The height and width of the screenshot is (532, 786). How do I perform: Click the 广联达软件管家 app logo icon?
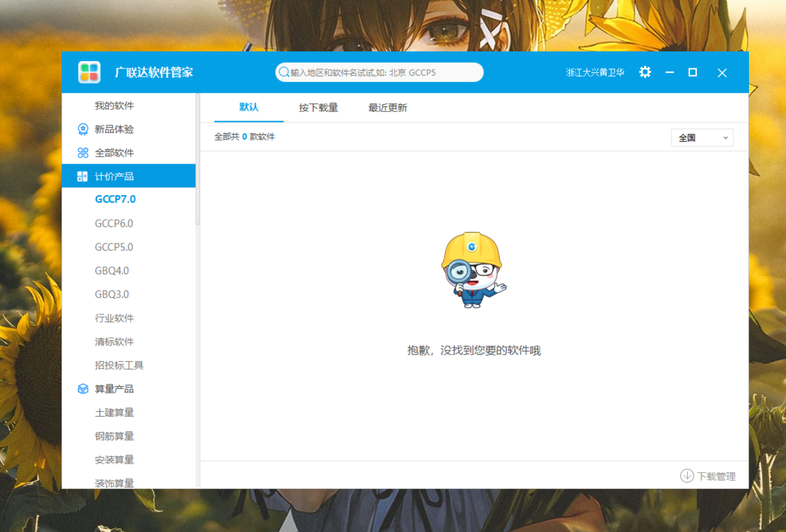(x=89, y=72)
